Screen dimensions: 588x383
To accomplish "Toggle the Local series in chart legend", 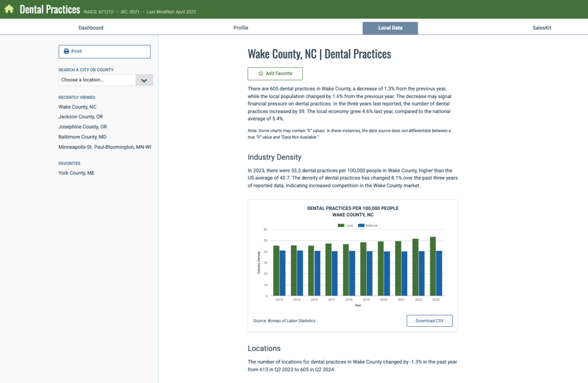I will click(x=345, y=226).
